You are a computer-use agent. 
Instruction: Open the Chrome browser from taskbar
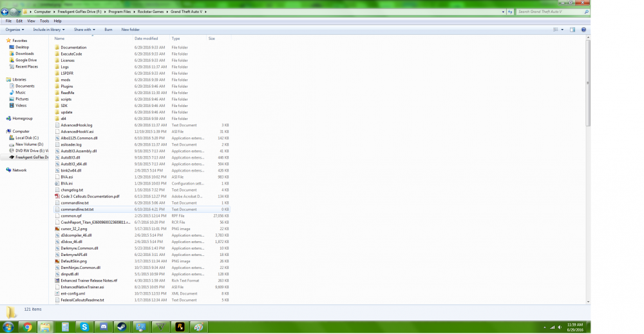(27, 327)
